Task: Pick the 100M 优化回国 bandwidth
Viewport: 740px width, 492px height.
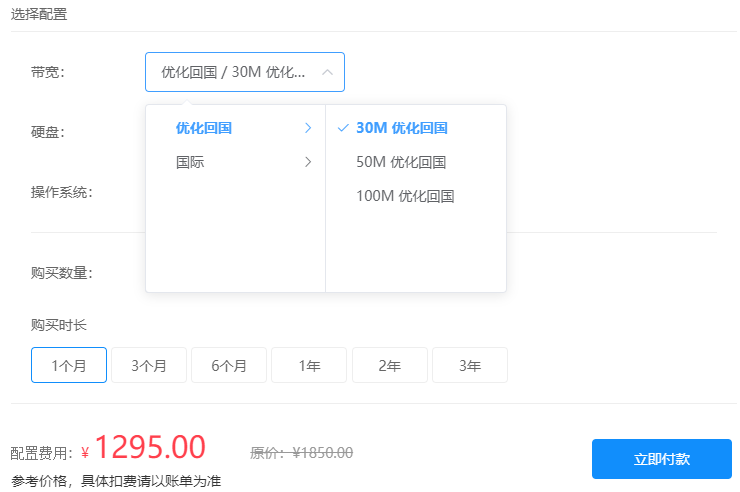Action: tap(405, 196)
